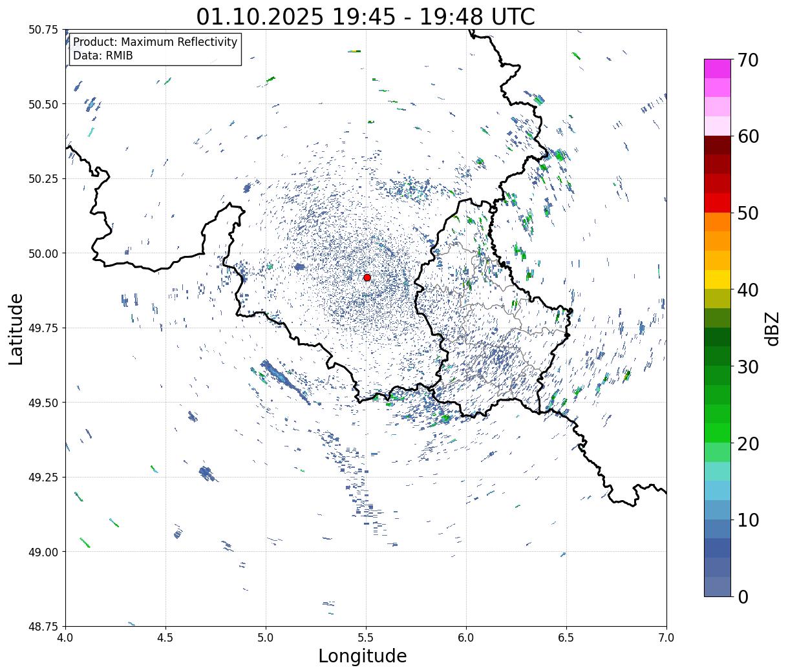Click the plot title showing 19:45 - 19:48 UTC
This screenshot has height=672, width=788.
click(366, 16)
